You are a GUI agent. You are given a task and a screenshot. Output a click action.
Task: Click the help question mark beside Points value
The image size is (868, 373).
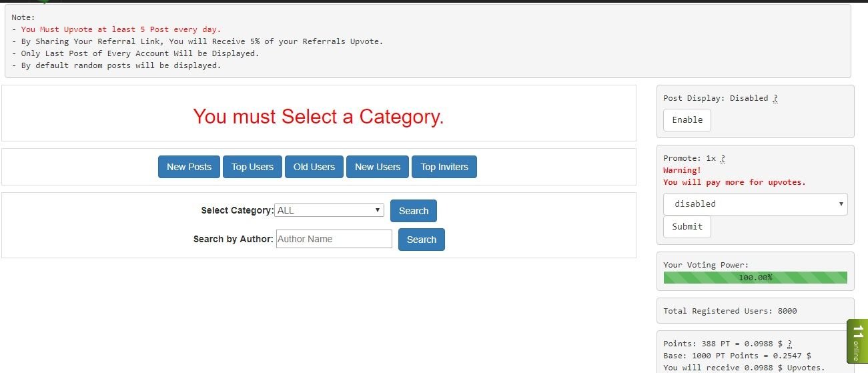tap(790, 344)
